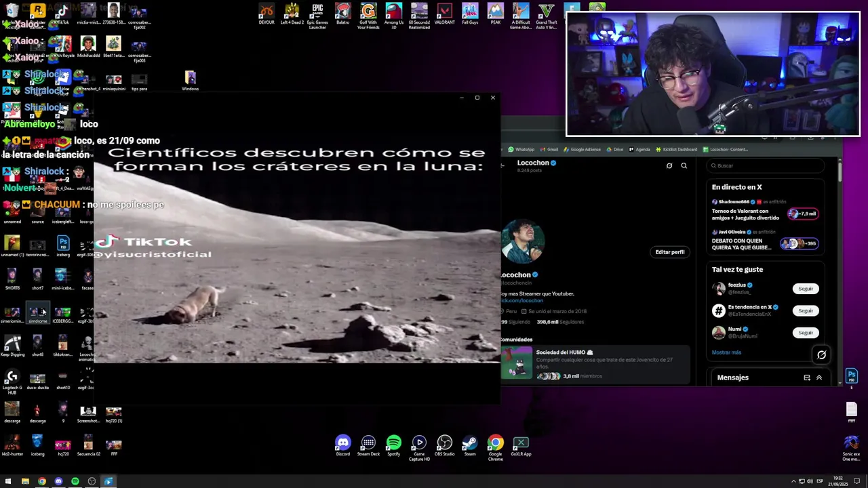868x488 pixels.
Task: Open Game Capture HD dock icon
Action: pos(419,448)
